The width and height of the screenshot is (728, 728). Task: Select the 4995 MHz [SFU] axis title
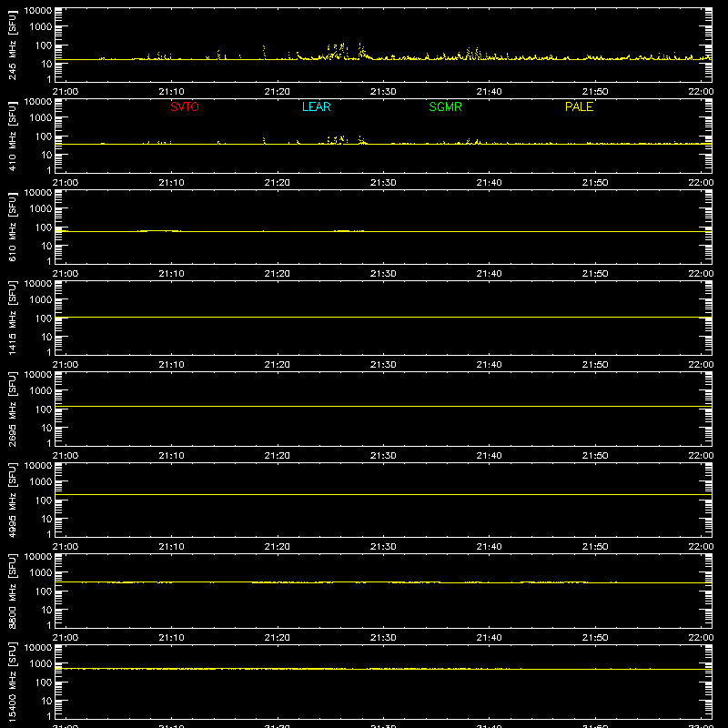tap(13, 500)
